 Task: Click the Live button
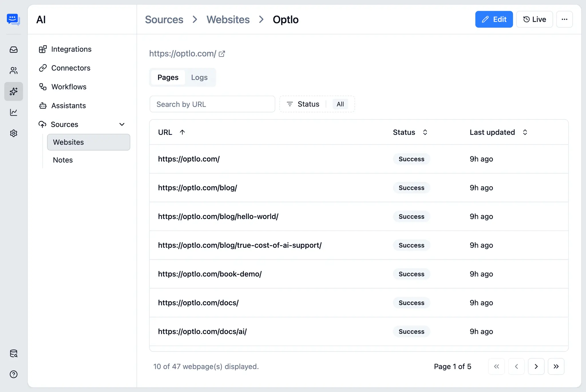pos(534,19)
